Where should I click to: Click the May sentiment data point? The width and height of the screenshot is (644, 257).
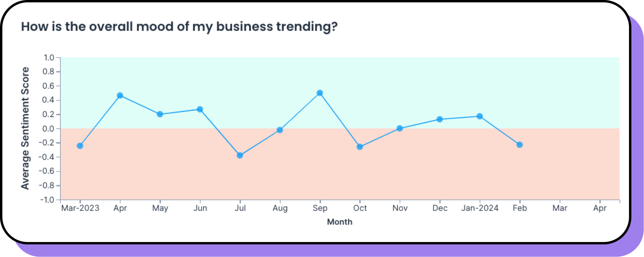pos(160,114)
